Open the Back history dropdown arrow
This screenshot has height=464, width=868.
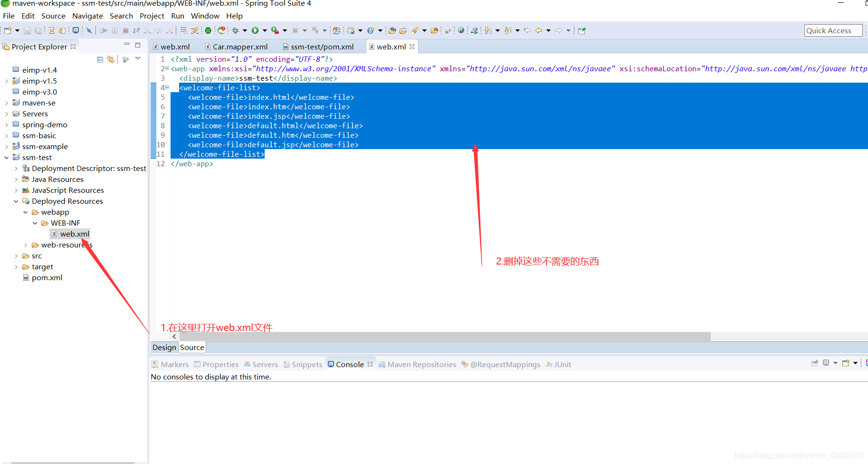(x=548, y=30)
